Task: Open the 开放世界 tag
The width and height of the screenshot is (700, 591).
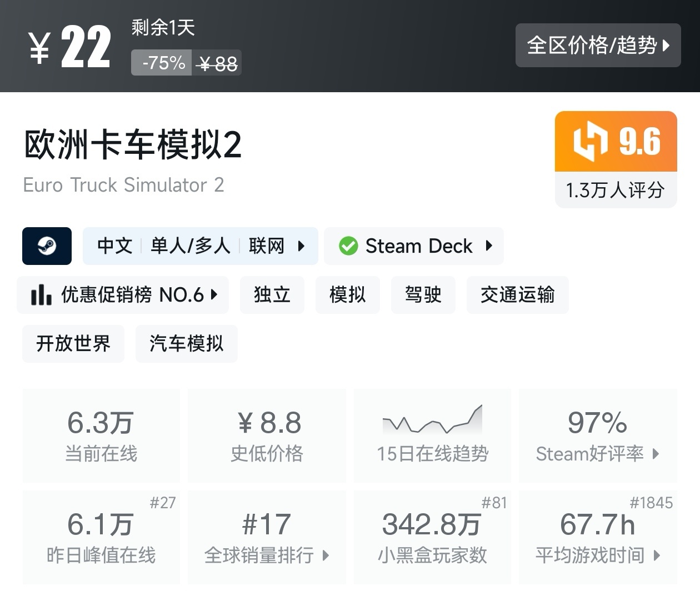Action: point(73,343)
